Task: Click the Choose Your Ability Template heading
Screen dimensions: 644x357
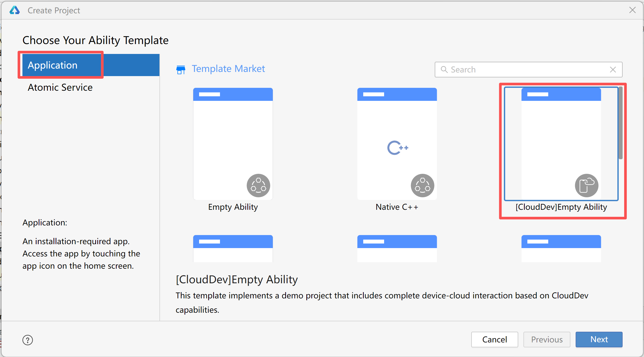Action: pos(96,40)
